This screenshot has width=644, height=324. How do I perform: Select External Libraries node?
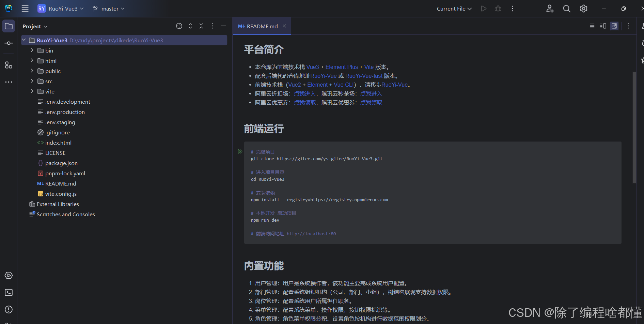click(x=54, y=204)
